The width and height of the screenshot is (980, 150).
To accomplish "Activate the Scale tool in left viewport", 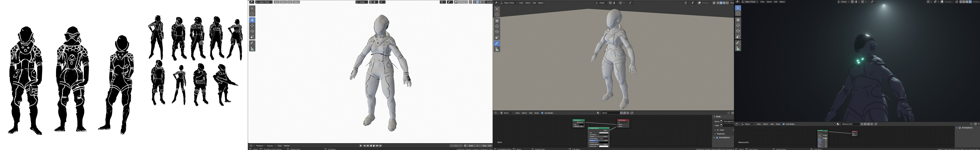I will pos(252,36).
